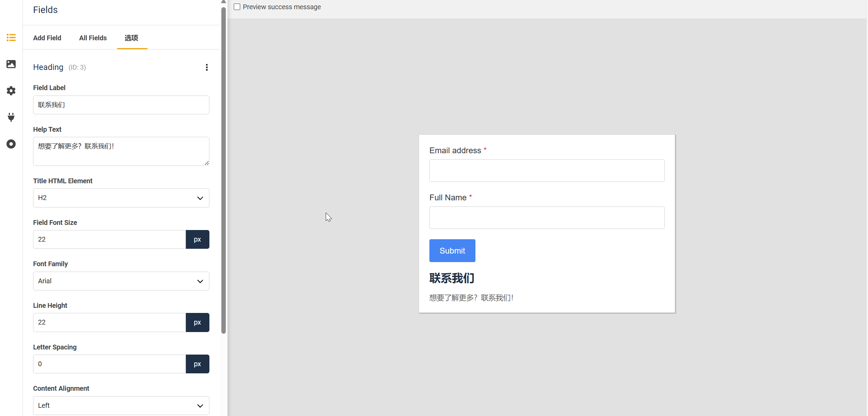Enable Preview success message checkbox
The width and height of the screenshot is (868, 416).
click(x=237, y=7)
